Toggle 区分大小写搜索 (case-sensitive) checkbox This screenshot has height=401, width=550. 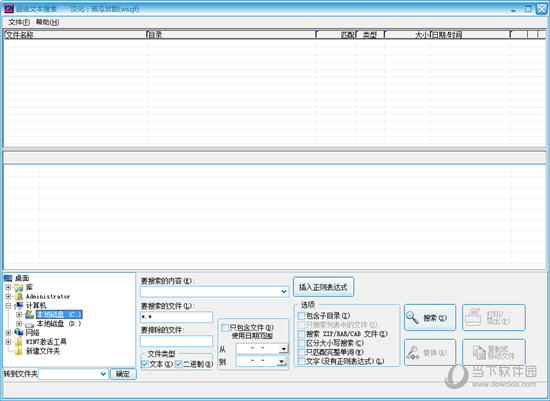pyautogui.click(x=301, y=343)
